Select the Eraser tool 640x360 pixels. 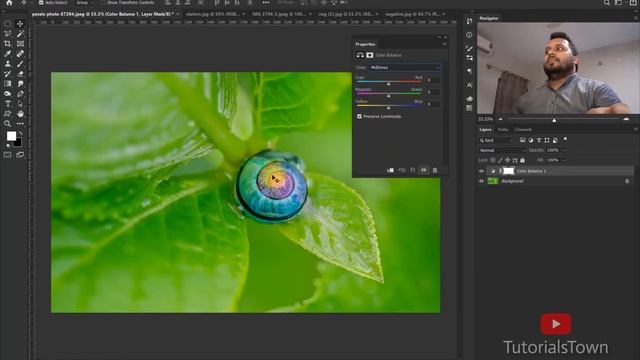(20, 73)
